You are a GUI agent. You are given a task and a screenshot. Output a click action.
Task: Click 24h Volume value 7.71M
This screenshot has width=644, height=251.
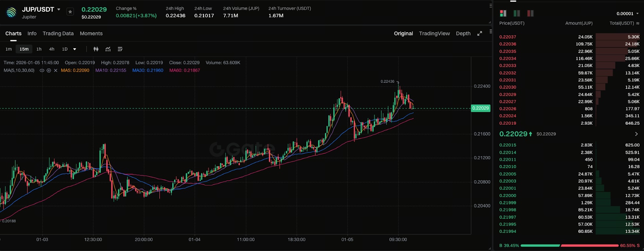[231, 16]
